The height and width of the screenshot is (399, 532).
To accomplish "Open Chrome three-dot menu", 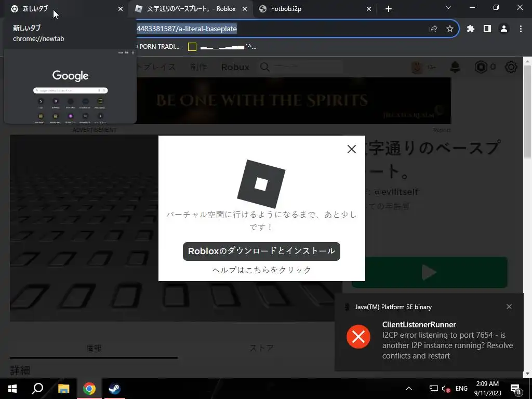I will [521, 29].
